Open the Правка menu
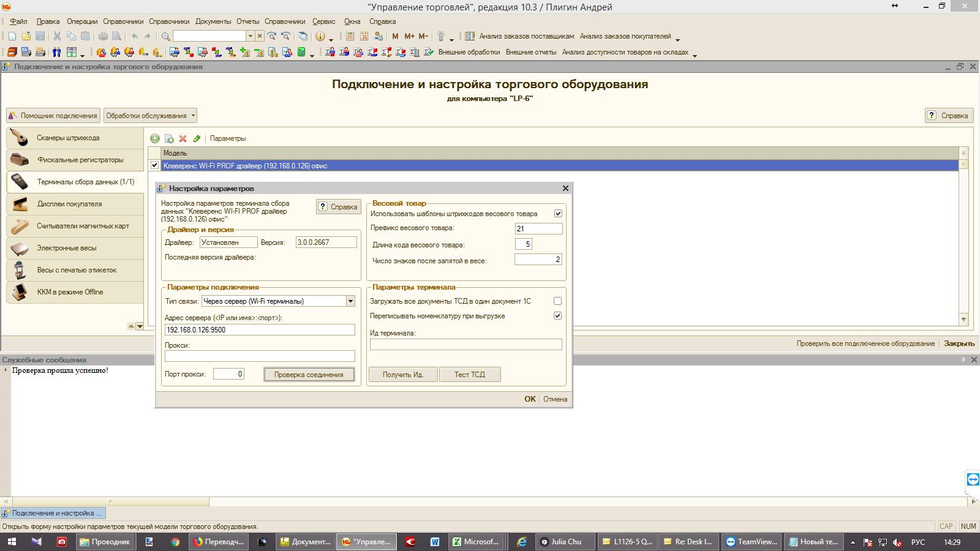Image resolution: width=980 pixels, height=551 pixels. [48, 21]
